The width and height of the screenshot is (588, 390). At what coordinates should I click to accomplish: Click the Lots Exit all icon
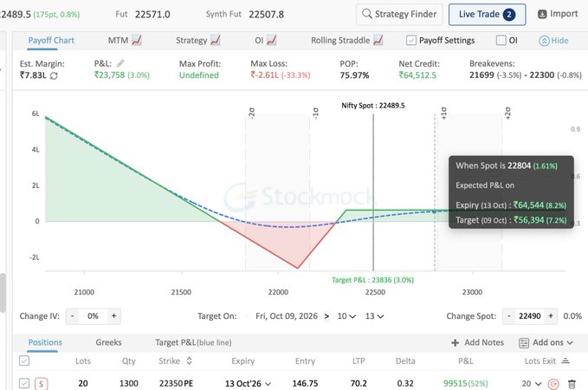click(565, 361)
